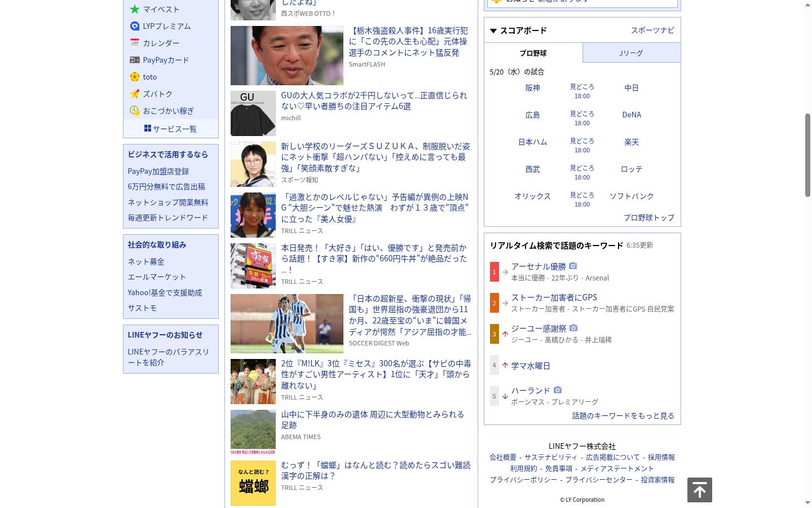This screenshot has width=812, height=508.
Task: Click 毎週更新トレンドワード link
Action: click(x=168, y=218)
